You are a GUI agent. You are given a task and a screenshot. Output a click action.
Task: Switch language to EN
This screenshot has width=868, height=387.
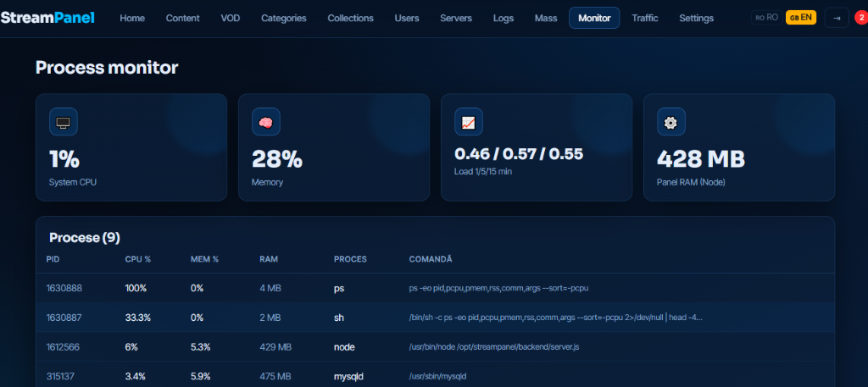[x=801, y=18]
